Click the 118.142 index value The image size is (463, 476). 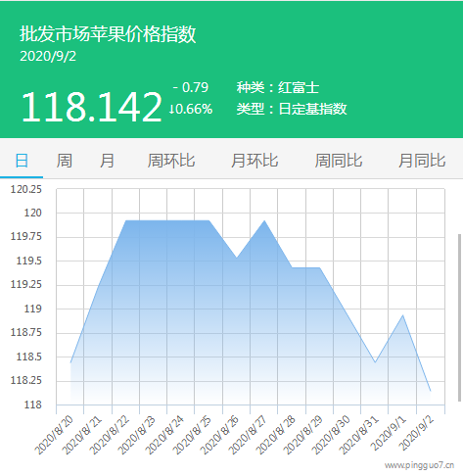[92, 107]
